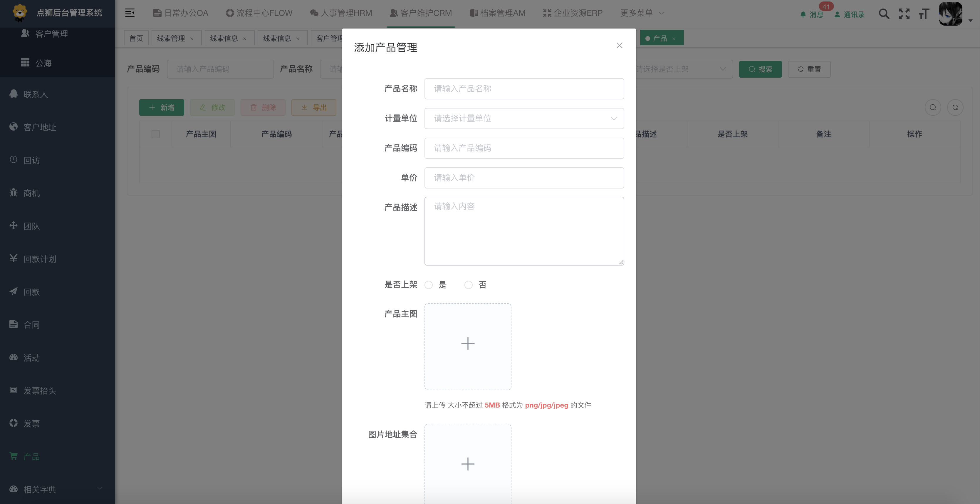Close the 线索管理 tab

tap(192, 39)
